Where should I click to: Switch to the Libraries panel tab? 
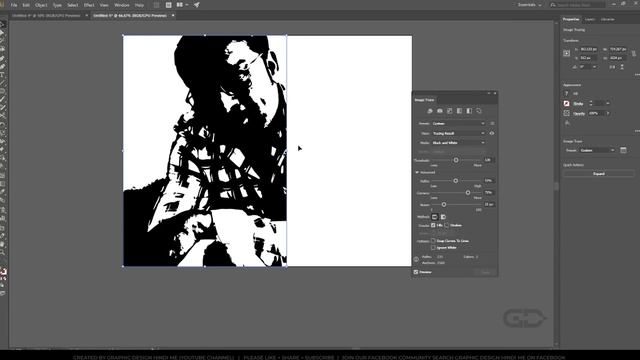(607, 19)
